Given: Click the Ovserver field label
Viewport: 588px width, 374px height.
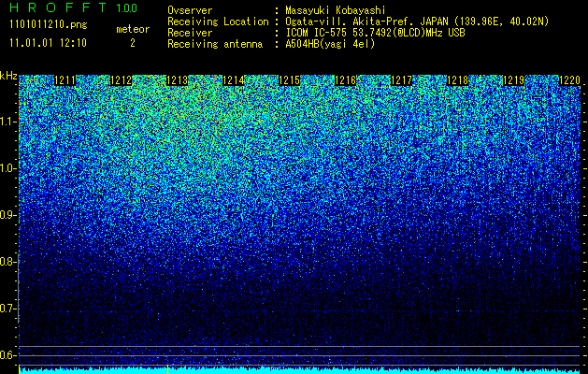Looking at the screenshot, I should tap(190, 10).
